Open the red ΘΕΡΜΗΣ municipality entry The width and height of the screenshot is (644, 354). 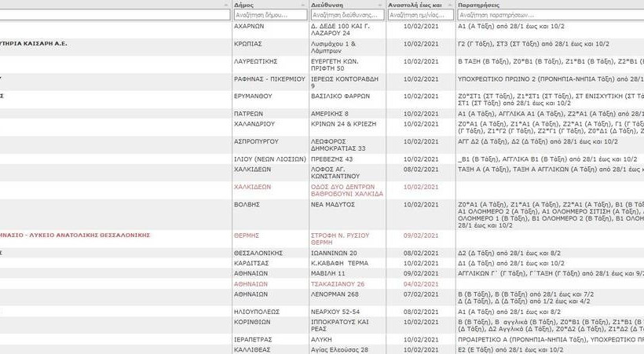click(246, 235)
